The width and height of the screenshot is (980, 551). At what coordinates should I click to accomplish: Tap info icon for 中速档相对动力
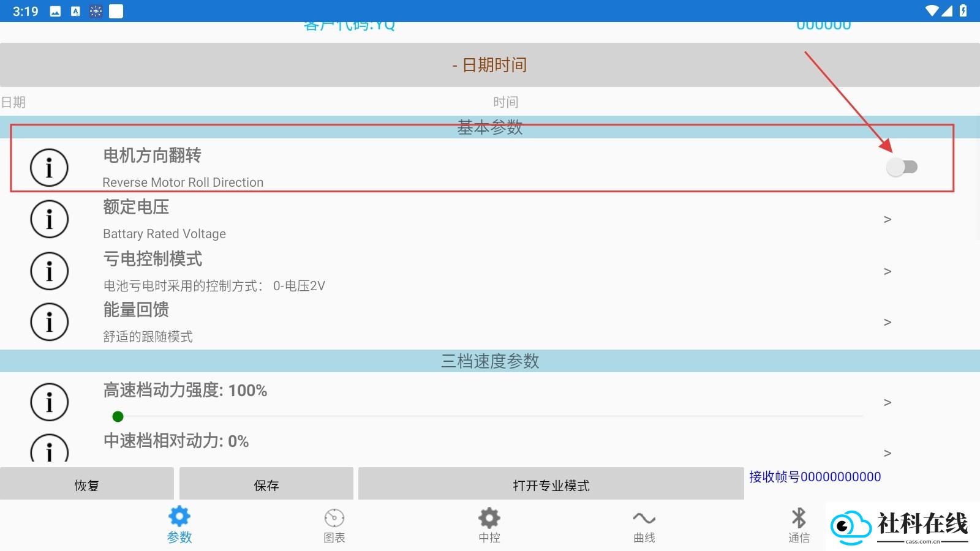(x=49, y=448)
